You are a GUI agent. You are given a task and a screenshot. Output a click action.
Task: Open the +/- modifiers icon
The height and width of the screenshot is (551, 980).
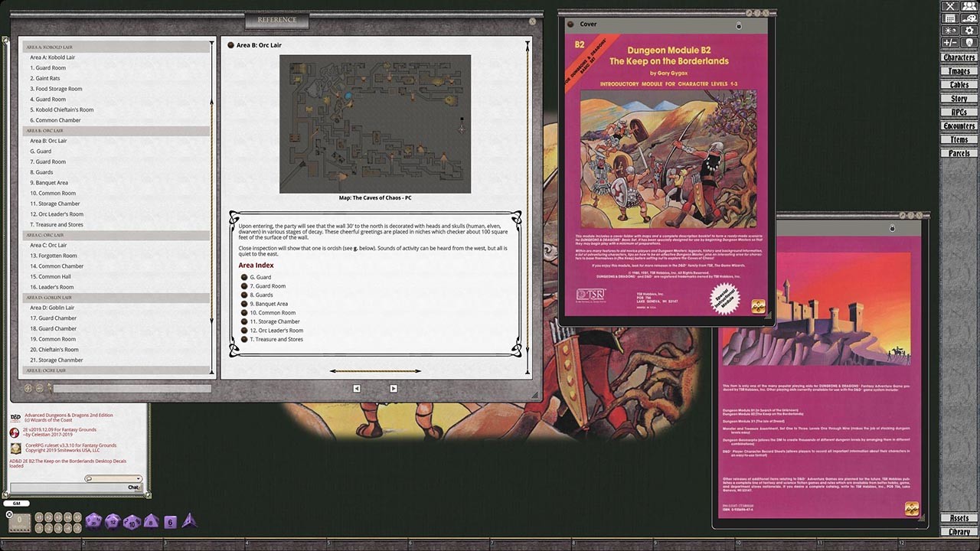(950, 43)
